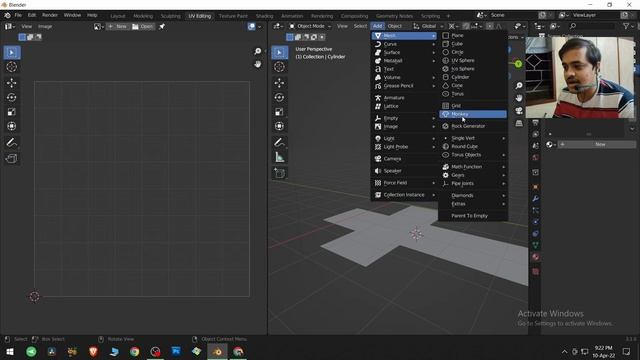Click the Scene name field
Screen dimensions: 640x360
(x=512, y=15)
